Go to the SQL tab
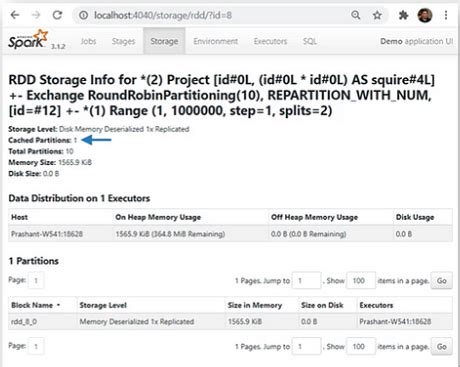The width and height of the screenshot is (460, 367). coord(310,41)
